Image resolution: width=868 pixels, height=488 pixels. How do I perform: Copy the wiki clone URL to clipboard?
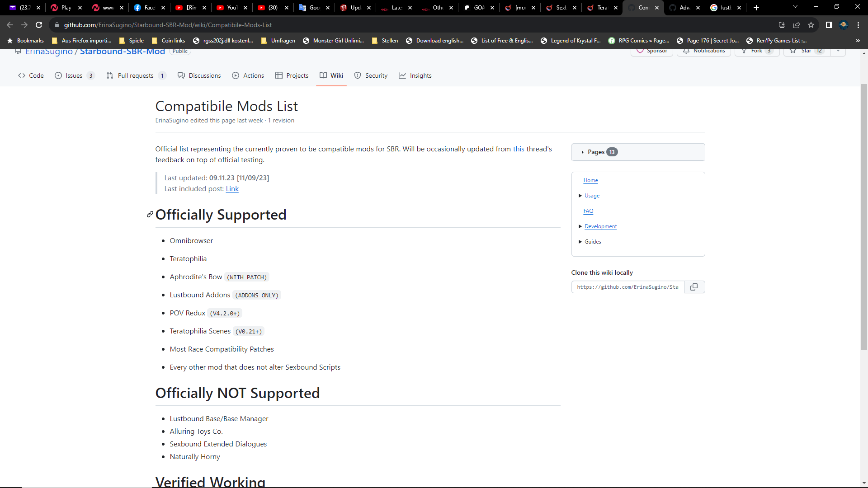tap(694, 287)
